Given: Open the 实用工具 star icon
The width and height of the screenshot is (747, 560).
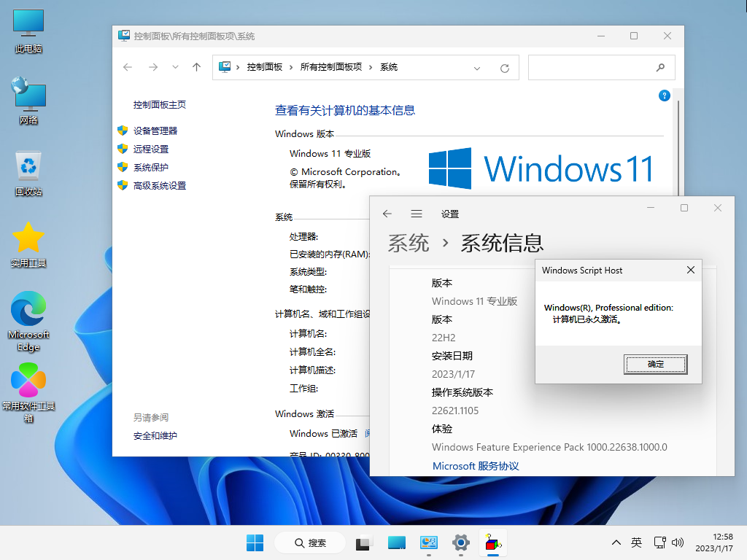Looking at the screenshot, I should (x=28, y=245).
